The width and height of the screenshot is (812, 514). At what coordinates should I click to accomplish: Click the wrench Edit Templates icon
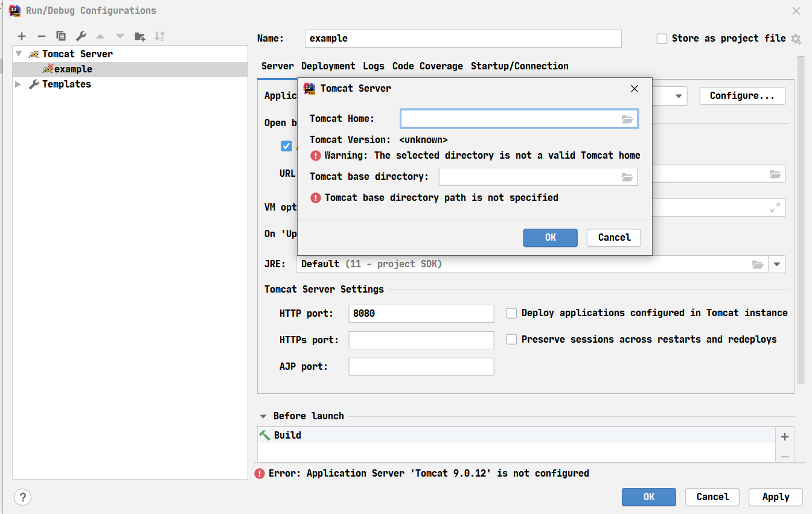(x=81, y=36)
